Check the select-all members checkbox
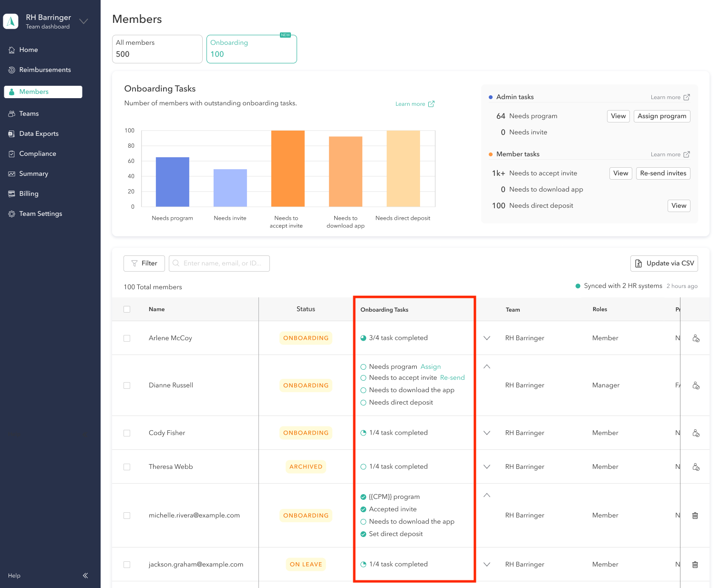Image resolution: width=721 pixels, height=588 pixels. click(127, 309)
